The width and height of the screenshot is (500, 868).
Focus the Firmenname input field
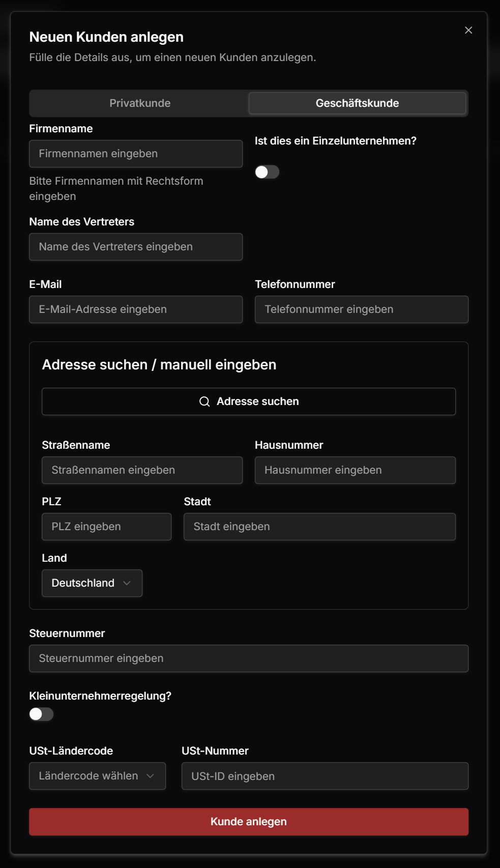click(x=136, y=154)
